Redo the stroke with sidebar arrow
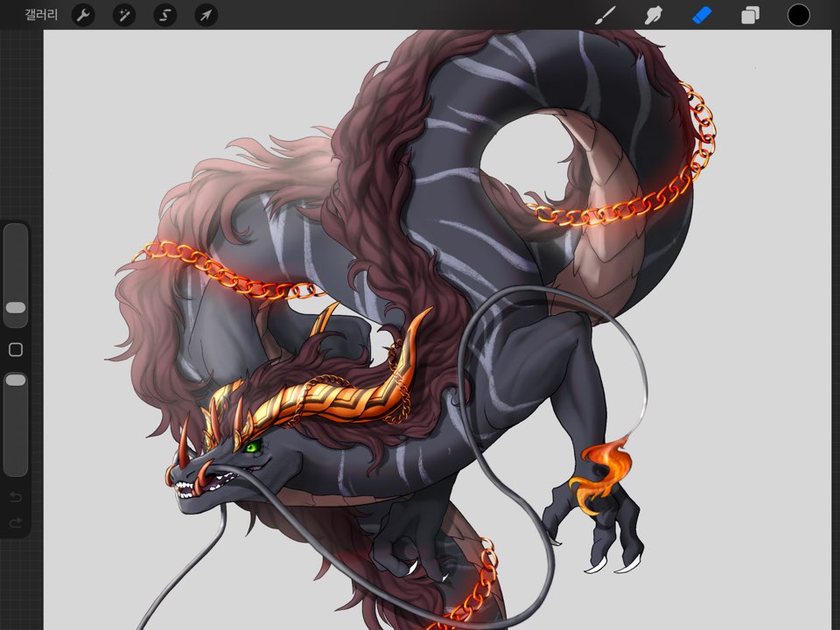 16,522
